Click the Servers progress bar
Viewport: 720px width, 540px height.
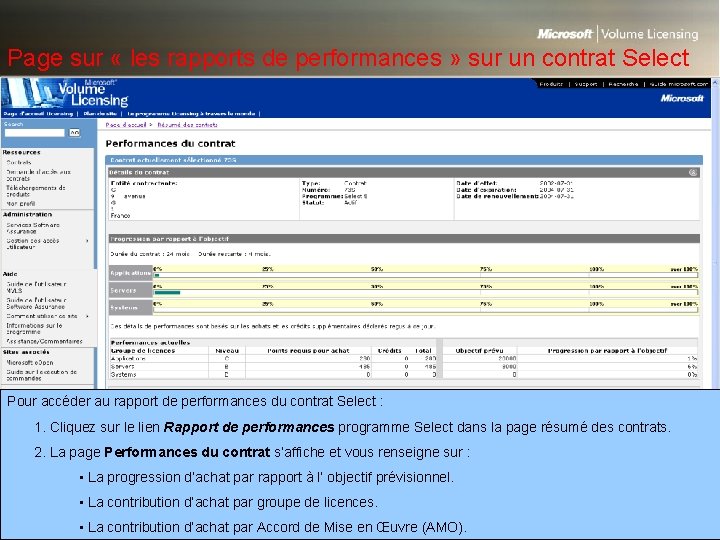(425, 292)
